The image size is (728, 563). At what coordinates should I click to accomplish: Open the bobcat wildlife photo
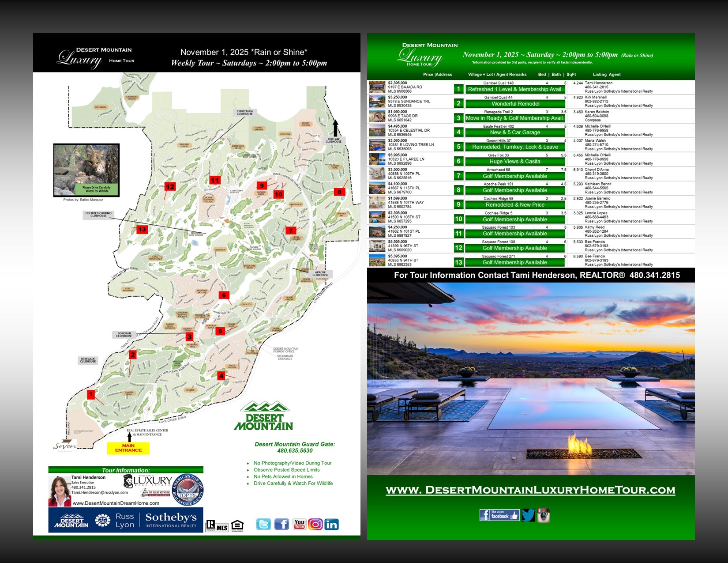pos(86,170)
